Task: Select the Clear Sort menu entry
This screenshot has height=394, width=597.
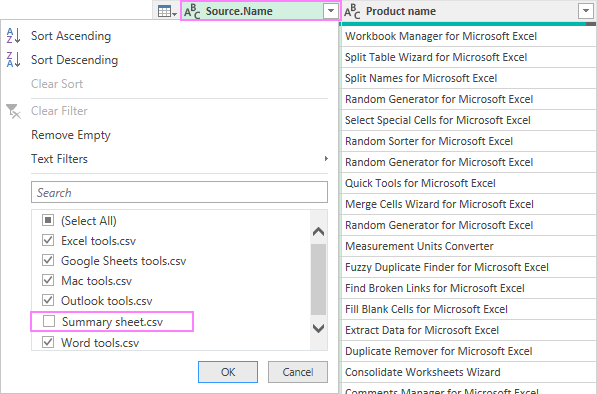Action: point(57,84)
